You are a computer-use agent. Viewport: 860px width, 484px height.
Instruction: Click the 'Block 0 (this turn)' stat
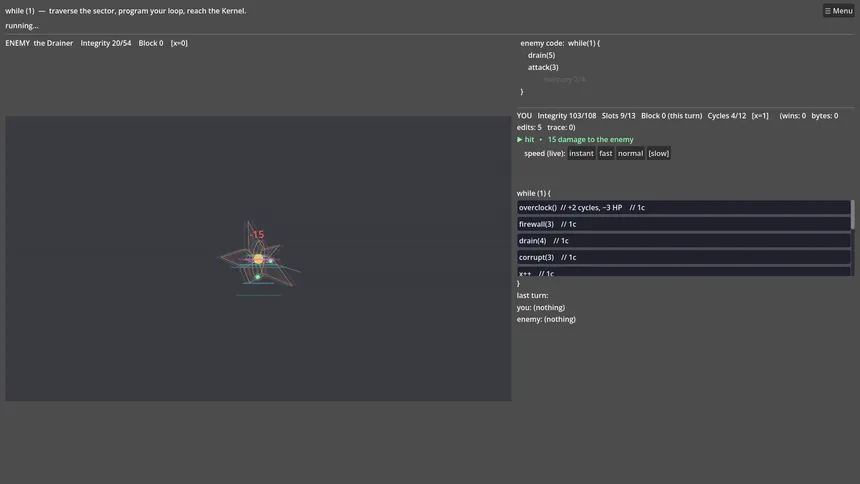point(671,116)
